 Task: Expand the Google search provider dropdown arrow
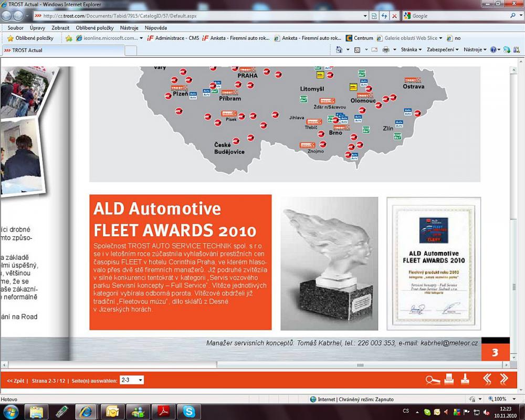(521, 15)
